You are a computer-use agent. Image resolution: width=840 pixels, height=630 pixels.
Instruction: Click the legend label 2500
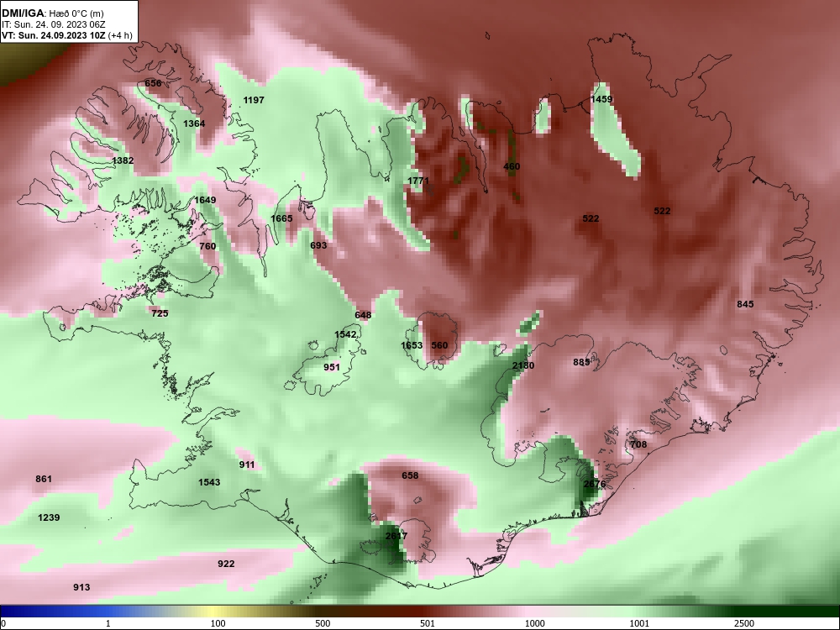[744, 623]
